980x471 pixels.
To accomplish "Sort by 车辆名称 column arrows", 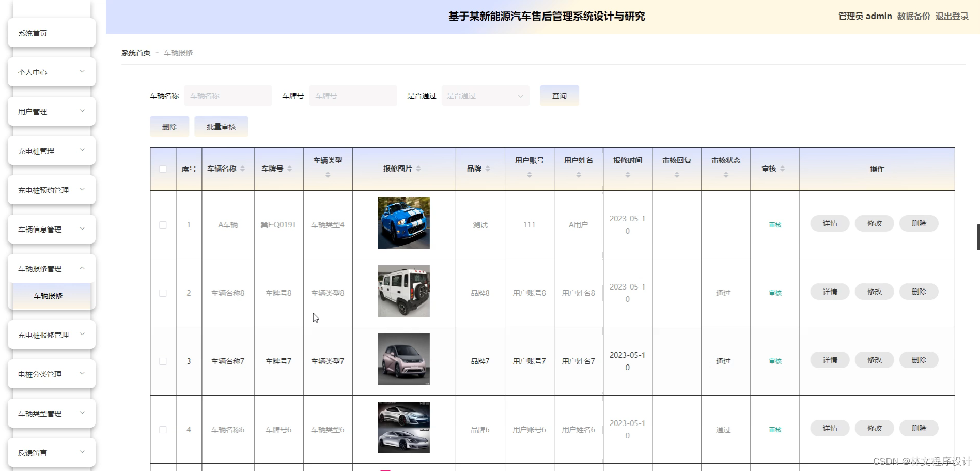I will click(x=242, y=169).
